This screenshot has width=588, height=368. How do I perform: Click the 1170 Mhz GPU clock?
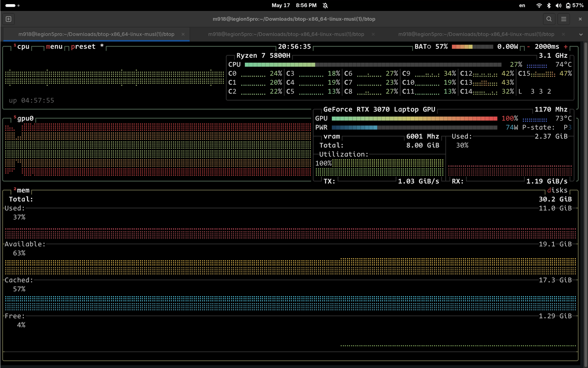point(551,110)
